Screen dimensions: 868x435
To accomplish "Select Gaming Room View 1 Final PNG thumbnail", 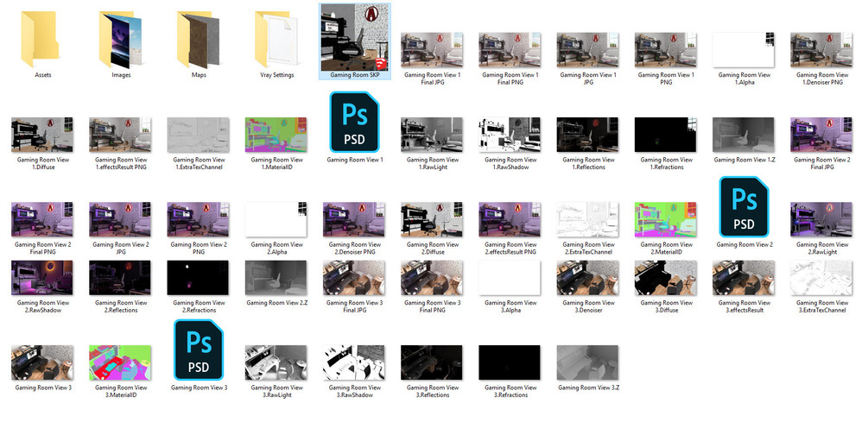I will click(510, 50).
